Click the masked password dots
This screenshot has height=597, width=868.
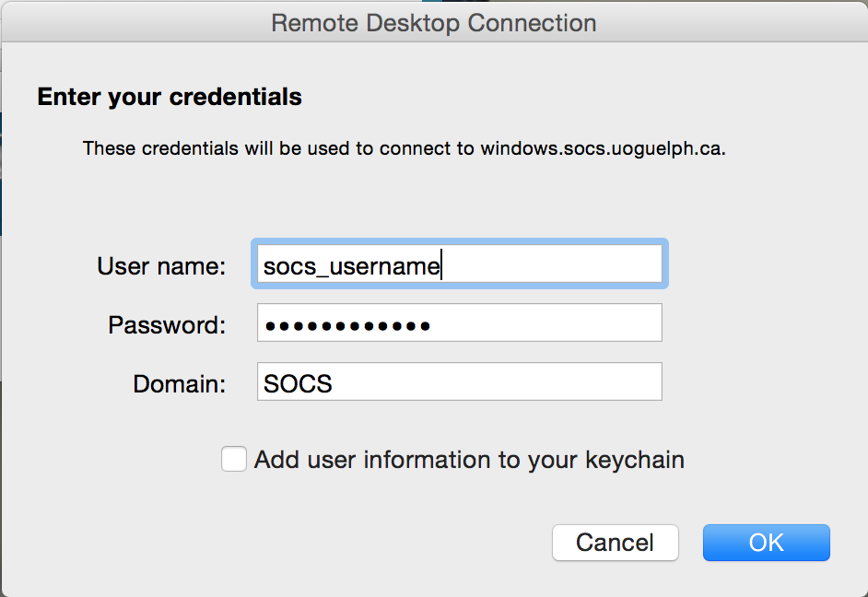click(x=346, y=325)
